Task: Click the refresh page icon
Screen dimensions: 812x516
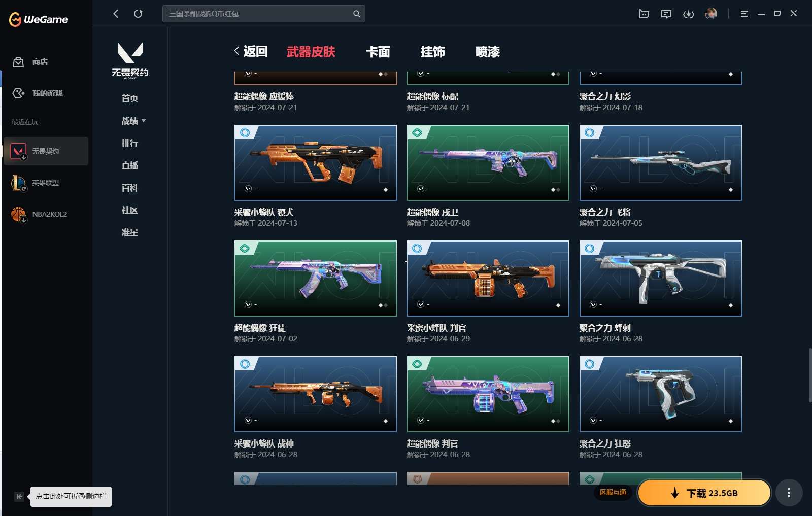Action: pos(138,14)
